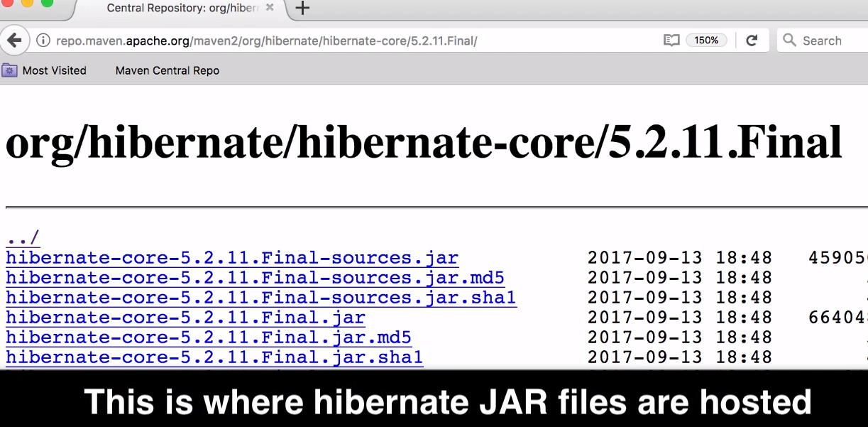Viewport: 868px width, 427px height.
Task: Open hibernate-core-5.2.11.Final.jar.md5 link
Action: pyautogui.click(x=209, y=337)
